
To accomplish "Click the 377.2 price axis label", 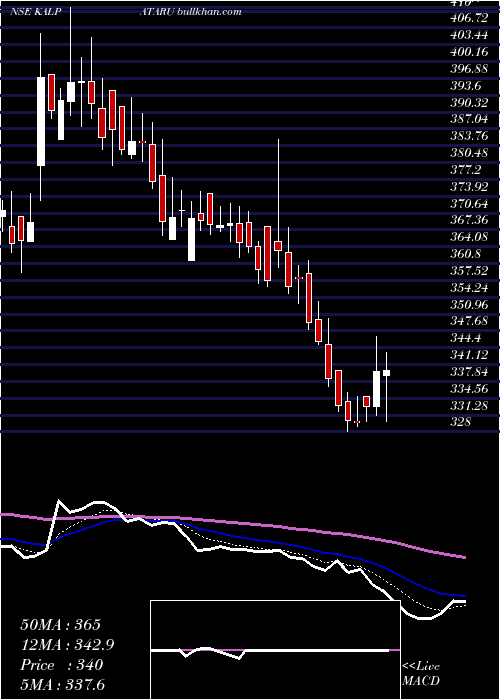I will pyautogui.click(x=466, y=170).
